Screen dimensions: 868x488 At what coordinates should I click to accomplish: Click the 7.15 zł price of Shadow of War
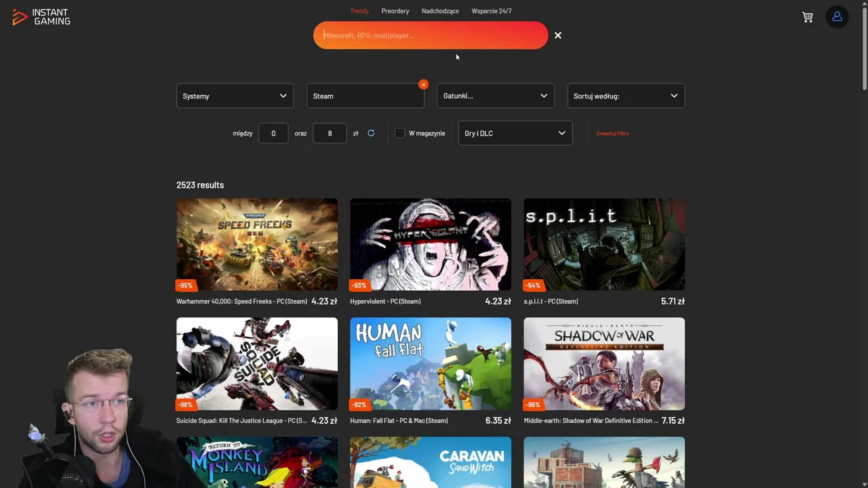coord(673,421)
